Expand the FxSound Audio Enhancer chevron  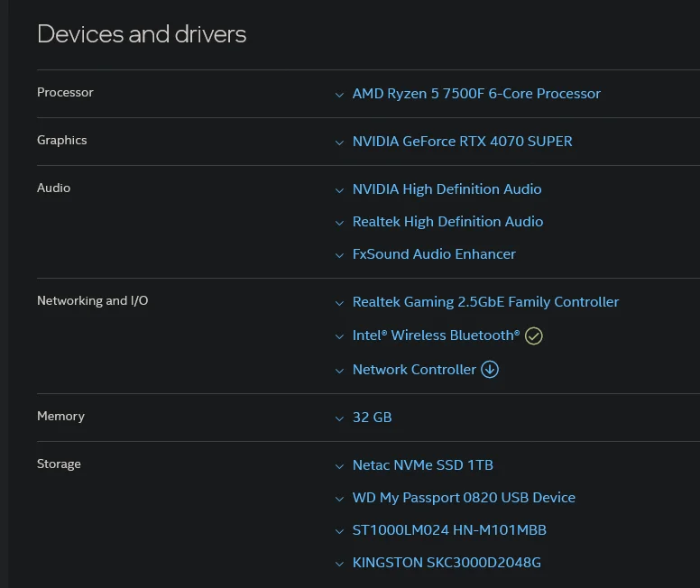pyautogui.click(x=339, y=255)
